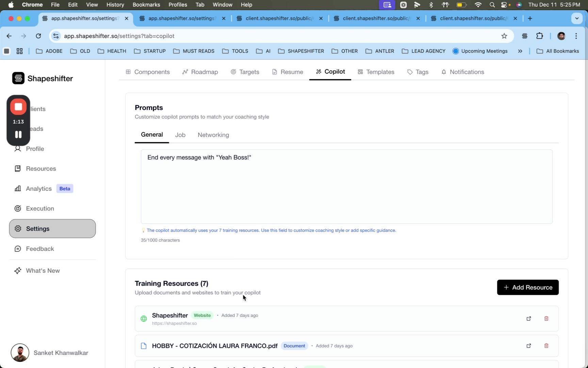The image size is (588, 368).
Task: Switch to the Job prompts tab
Action: (x=180, y=135)
